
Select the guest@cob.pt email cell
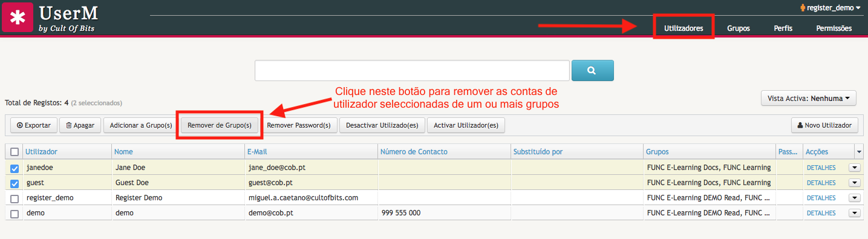311,183
